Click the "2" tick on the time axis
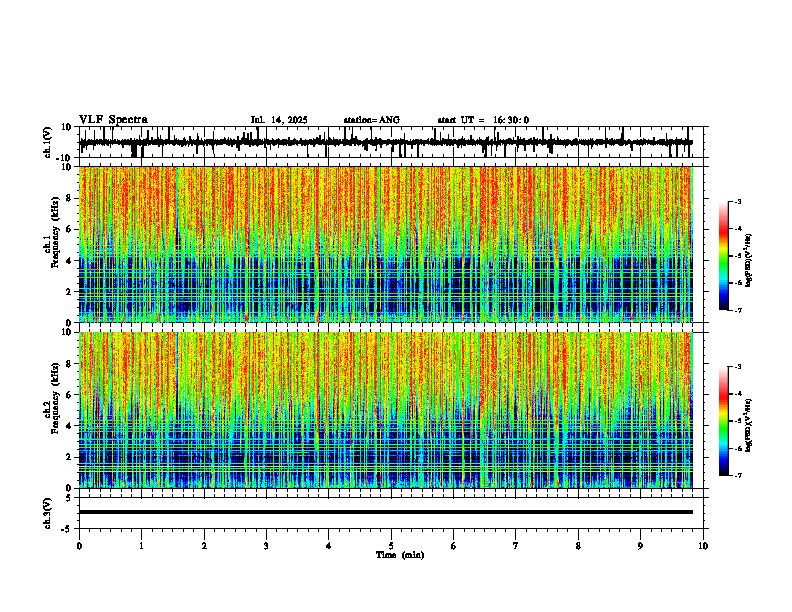The height and width of the screenshot is (612, 792). coord(204,546)
